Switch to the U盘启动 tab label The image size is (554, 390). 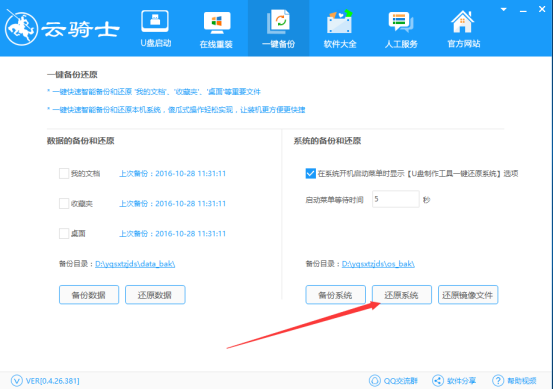point(155,43)
